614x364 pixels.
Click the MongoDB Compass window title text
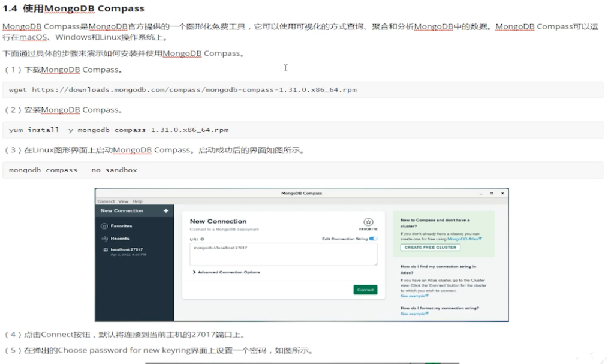tap(302, 194)
